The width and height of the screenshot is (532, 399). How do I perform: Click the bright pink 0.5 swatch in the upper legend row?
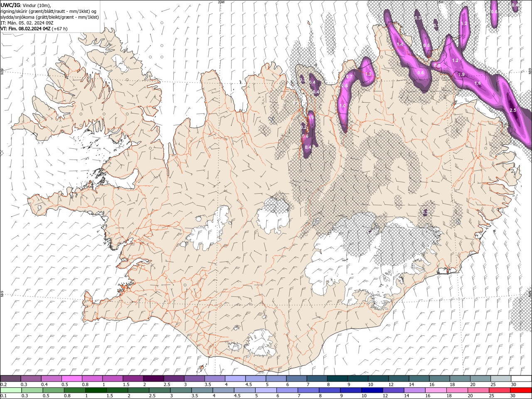71,379
